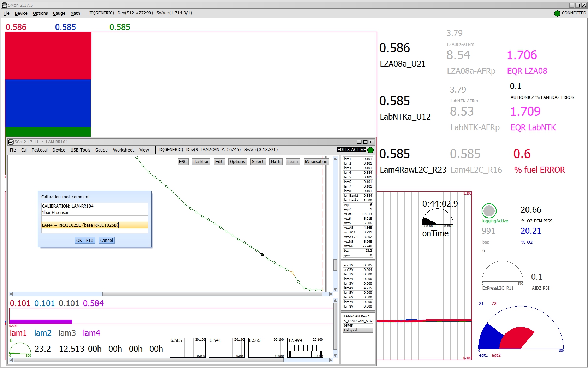Click the SMon application logo icon
This screenshot has height=368, width=588.
coord(5,5)
